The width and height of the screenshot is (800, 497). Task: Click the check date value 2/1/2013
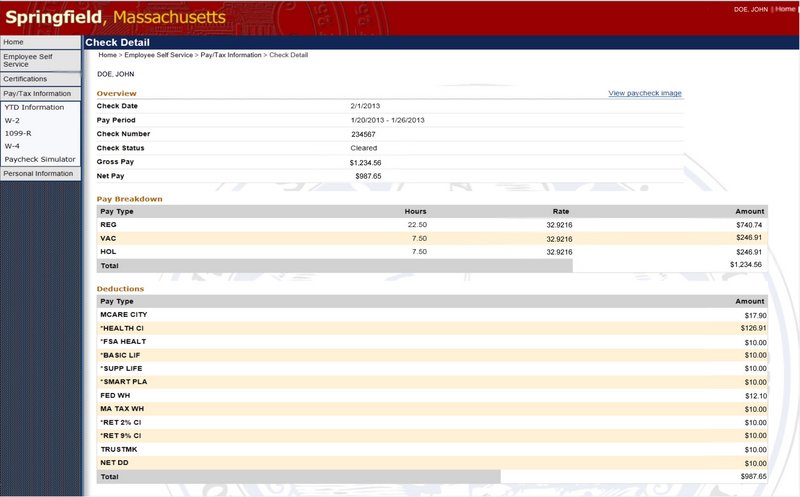click(x=365, y=106)
